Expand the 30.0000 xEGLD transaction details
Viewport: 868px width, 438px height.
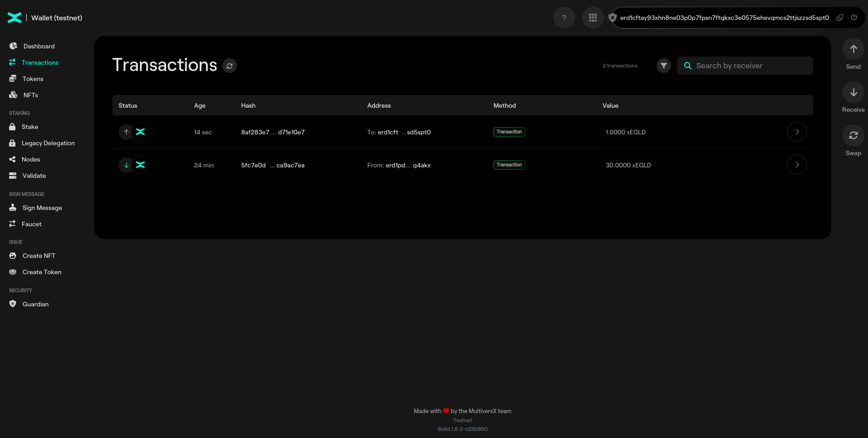796,165
